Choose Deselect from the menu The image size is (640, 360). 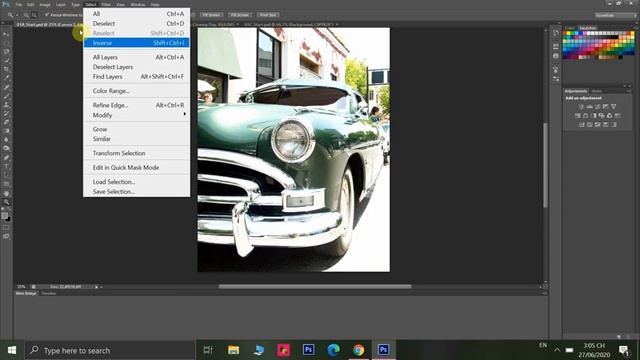pyautogui.click(x=136, y=23)
